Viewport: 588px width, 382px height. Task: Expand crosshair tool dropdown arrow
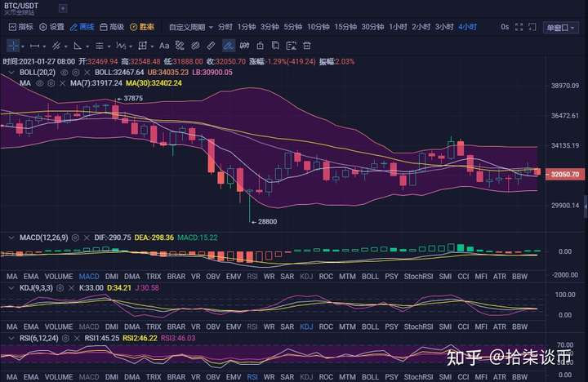[x=23, y=47]
